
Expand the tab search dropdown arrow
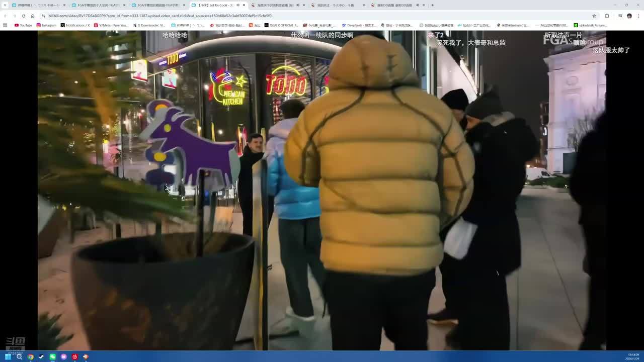(6, 5)
